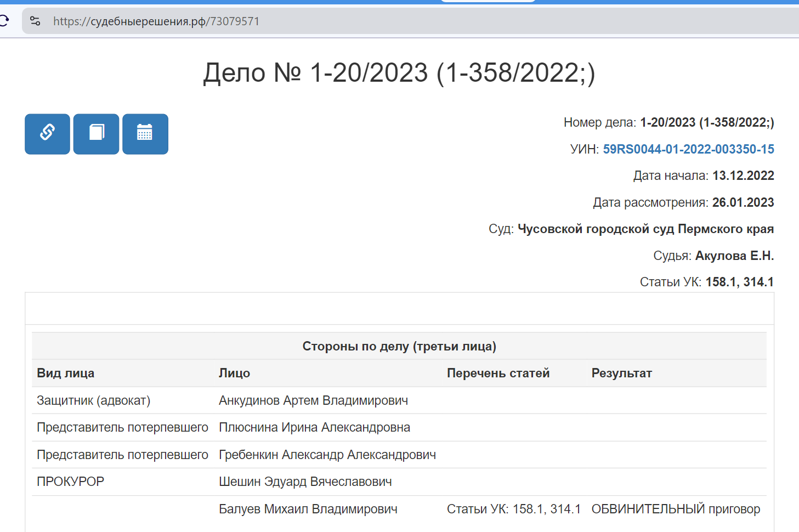799x532 pixels.
Task: Click name Плюснина Ирина Александровна
Action: tap(314, 427)
